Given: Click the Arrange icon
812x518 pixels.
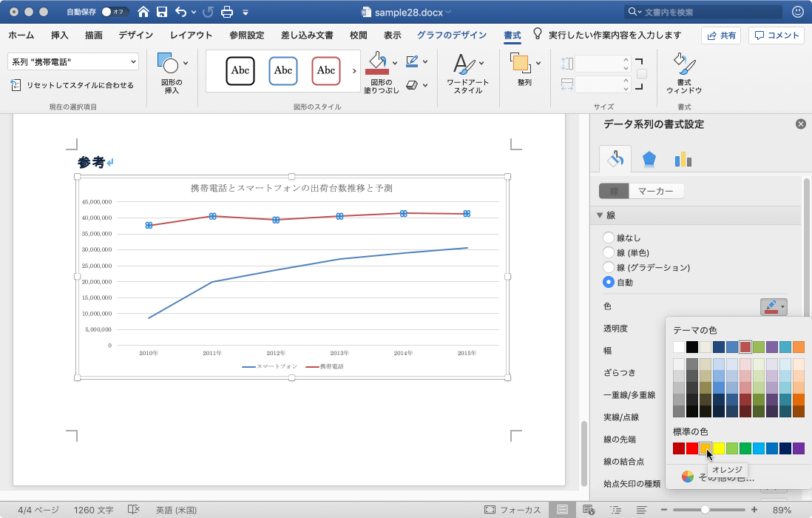Looking at the screenshot, I should (x=520, y=63).
